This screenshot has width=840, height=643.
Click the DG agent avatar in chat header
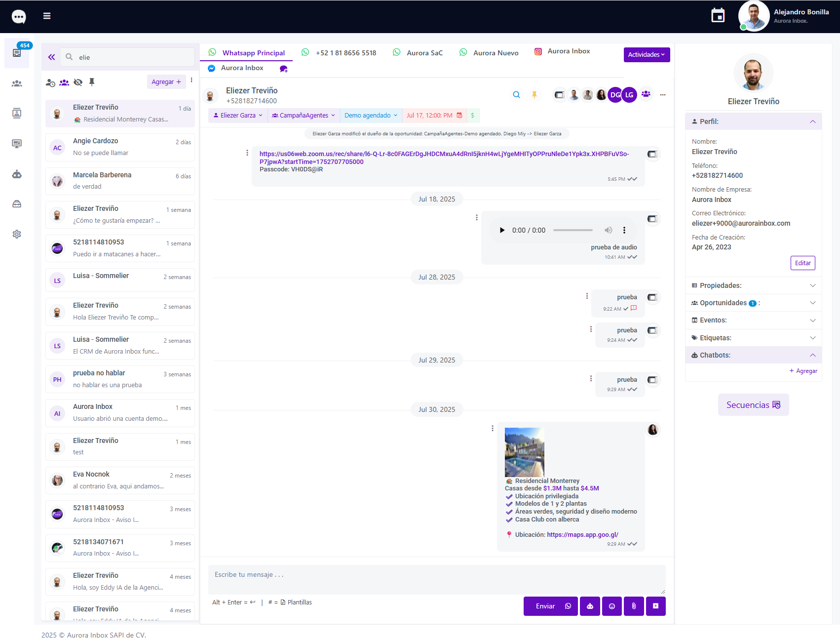tap(615, 95)
